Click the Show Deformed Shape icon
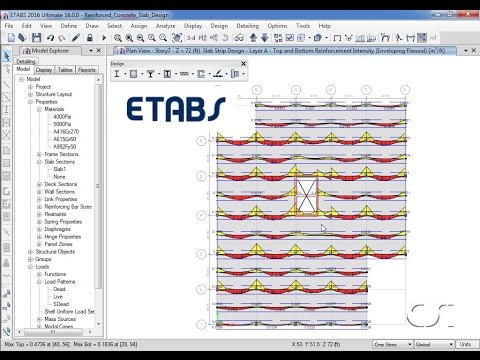480x360 pixels. pos(349,38)
